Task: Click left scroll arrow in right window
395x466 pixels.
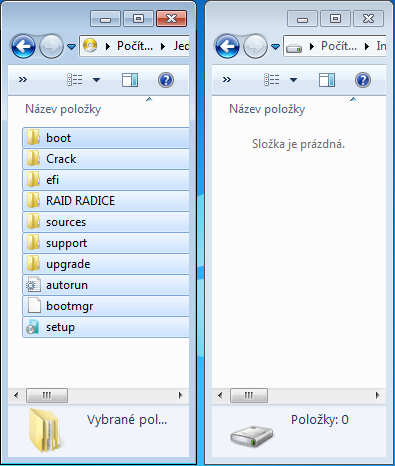Action: tap(220, 395)
